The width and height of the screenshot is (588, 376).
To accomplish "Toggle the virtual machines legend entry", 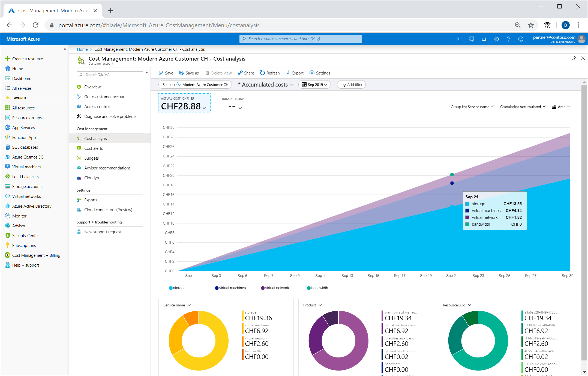I will tap(230, 288).
